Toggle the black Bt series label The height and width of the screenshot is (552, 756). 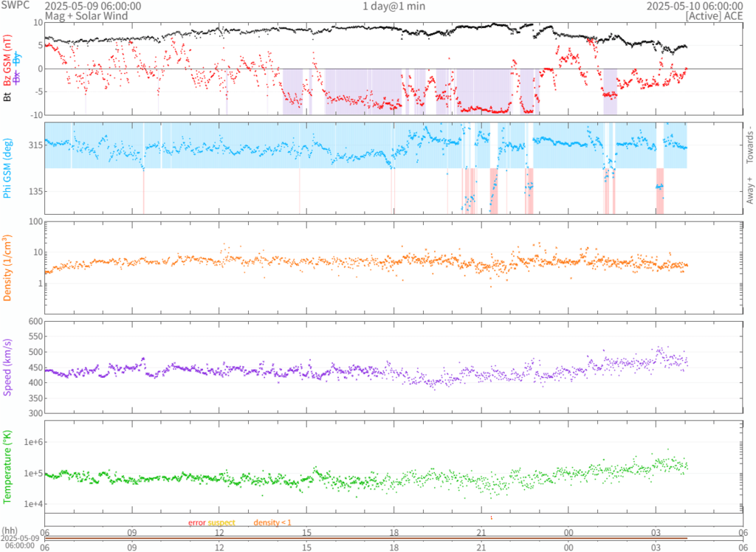[9, 94]
